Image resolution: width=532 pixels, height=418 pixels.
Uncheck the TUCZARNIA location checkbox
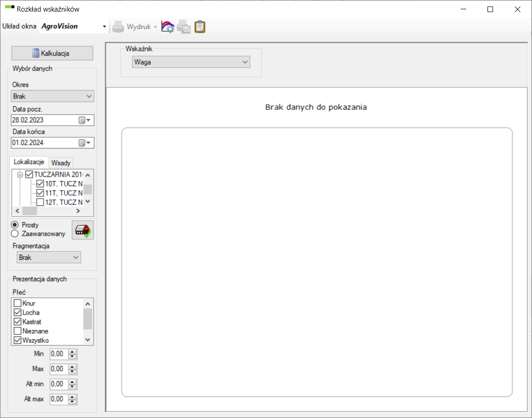29,175
